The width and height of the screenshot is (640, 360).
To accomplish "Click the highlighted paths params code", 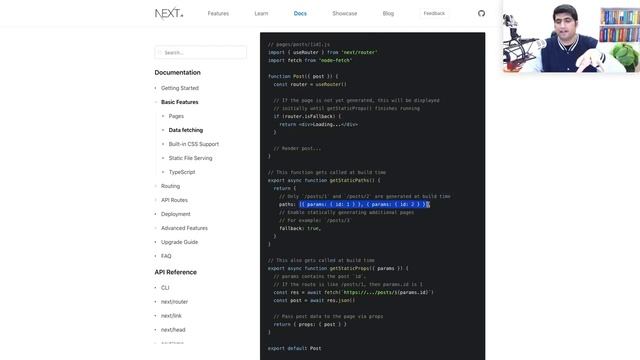I will tap(364, 204).
